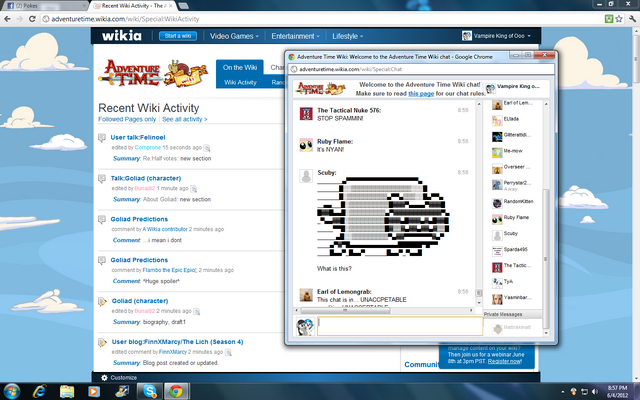Click the Start a wiki button
Image resolution: width=640 pixels, height=400 pixels.
click(x=178, y=36)
